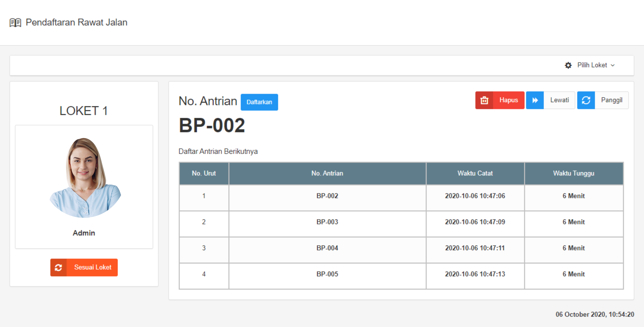Screen dimensions: 644x327
Task: Click the chevron arrow after Pilih Loket
Action: point(612,66)
